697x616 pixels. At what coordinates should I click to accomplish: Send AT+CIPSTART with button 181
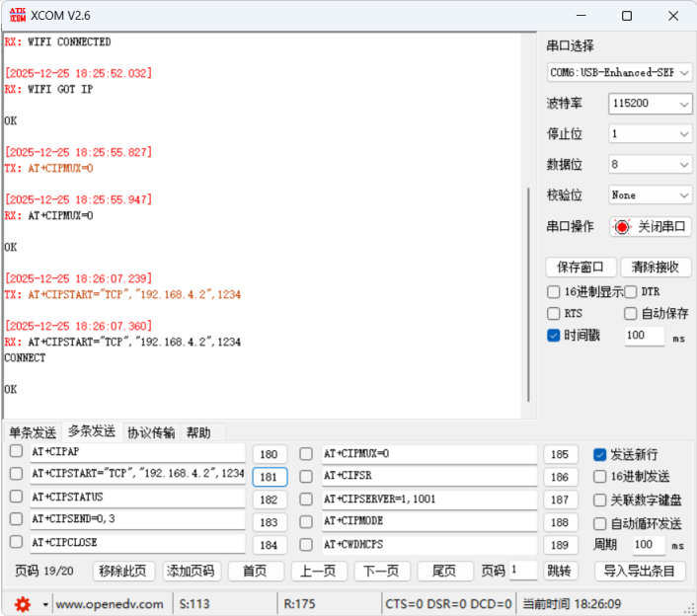pyautogui.click(x=270, y=478)
